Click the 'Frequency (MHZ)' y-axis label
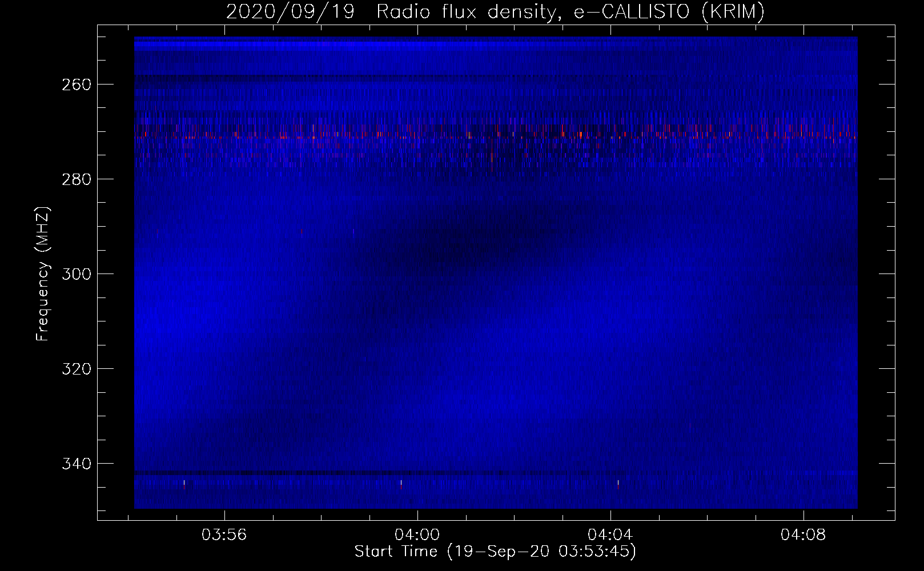The image size is (924, 571). coord(43,274)
